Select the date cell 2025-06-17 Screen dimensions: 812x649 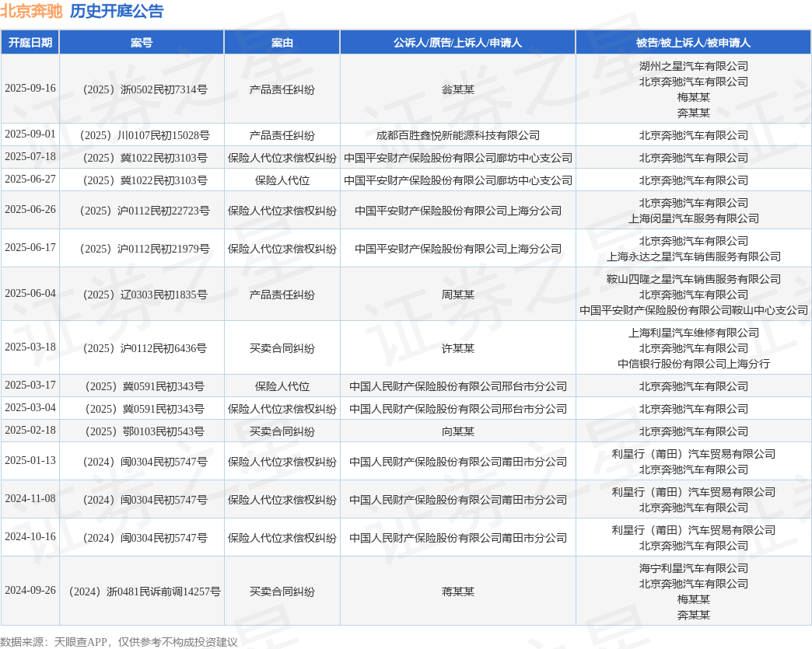30,248
